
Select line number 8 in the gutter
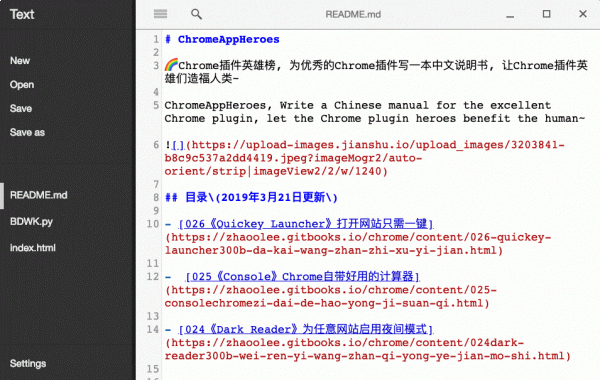click(x=156, y=197)
